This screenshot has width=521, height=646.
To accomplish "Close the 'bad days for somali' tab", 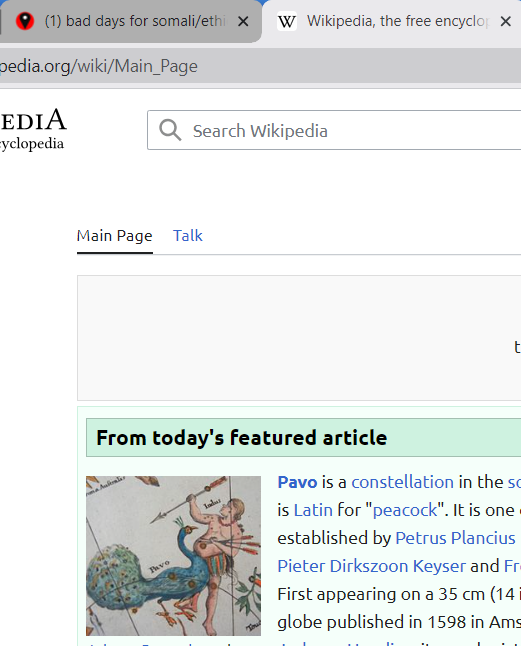I will (x=243, y=21).
